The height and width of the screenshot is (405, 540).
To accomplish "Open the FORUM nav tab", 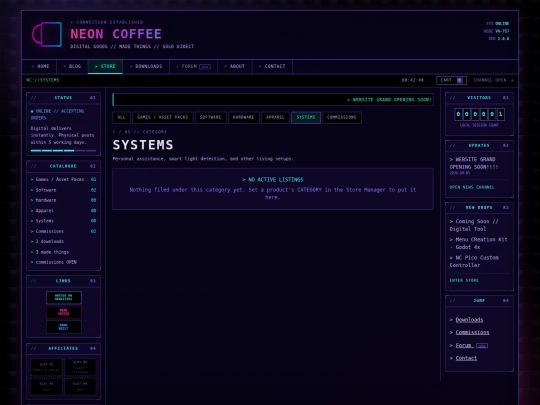I will pos(194,66).
